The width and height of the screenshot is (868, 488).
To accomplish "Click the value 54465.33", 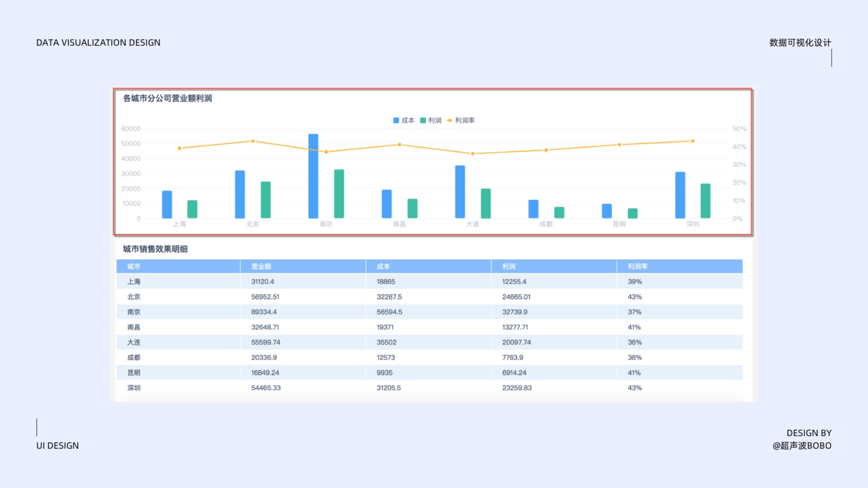I will (266, 388).
